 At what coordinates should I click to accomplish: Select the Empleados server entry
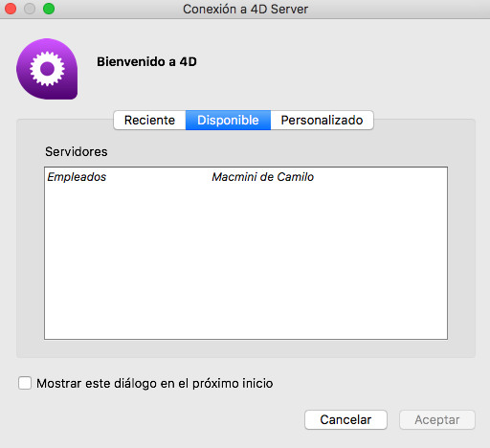tap(77, 177)
